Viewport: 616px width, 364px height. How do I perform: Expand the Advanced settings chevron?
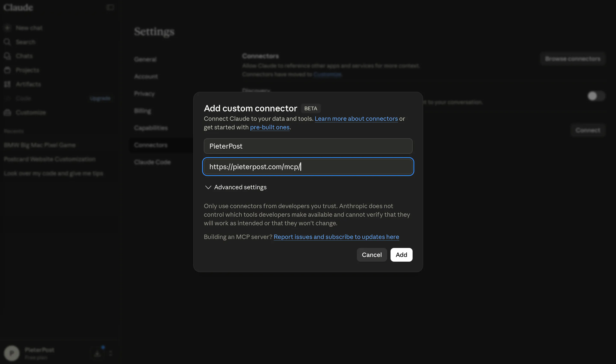pyautogui.click(x=208, y=187)
